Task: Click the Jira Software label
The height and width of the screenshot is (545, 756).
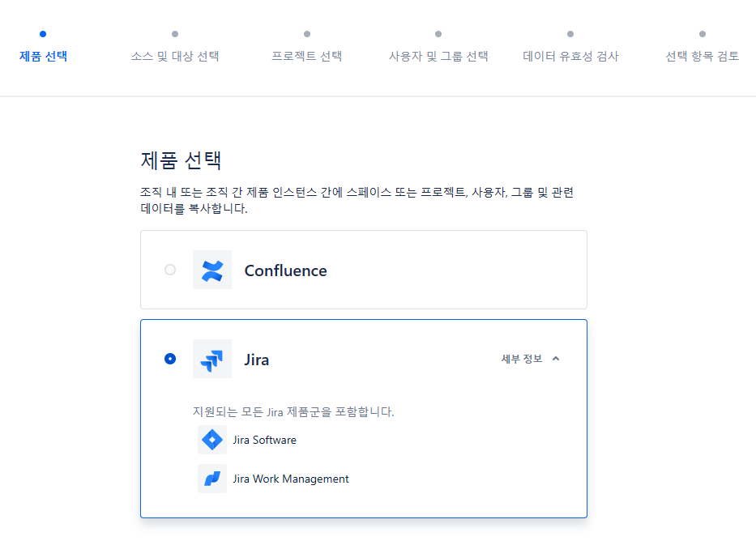Action: (x=265, y=440)
